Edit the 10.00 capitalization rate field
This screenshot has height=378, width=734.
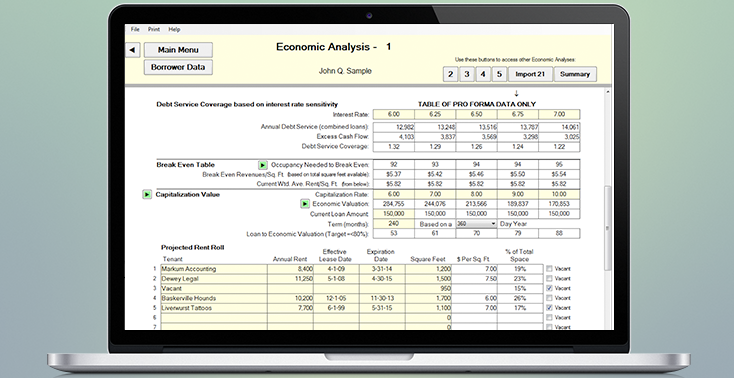559,194
